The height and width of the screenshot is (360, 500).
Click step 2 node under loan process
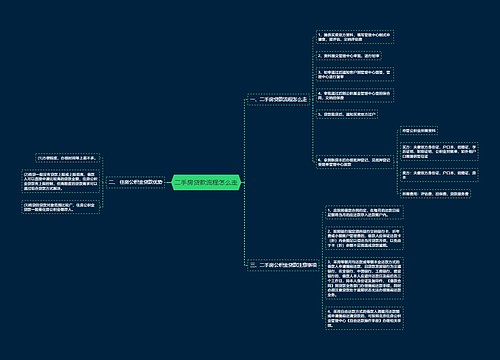tap(349, 56)
